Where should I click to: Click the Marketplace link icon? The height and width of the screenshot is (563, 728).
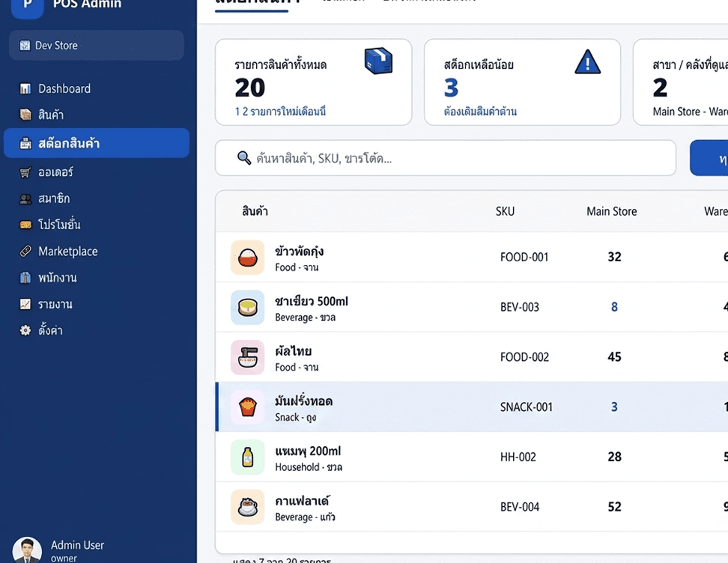pos(25,252)
